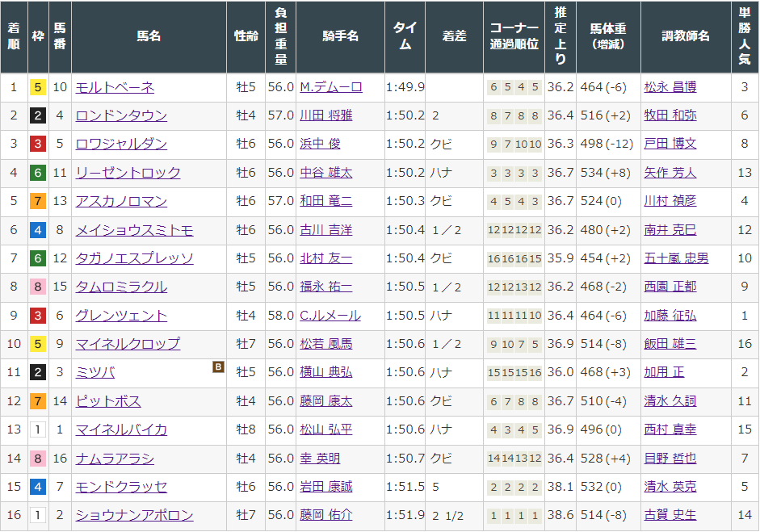Click the blinker B icon beside ミツバ
The image size is (760, 532).
point(218,367)
